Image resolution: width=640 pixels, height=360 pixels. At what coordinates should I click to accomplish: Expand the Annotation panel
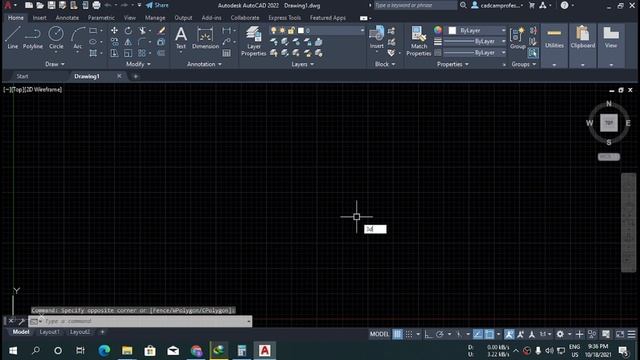(x=204, y=64)
